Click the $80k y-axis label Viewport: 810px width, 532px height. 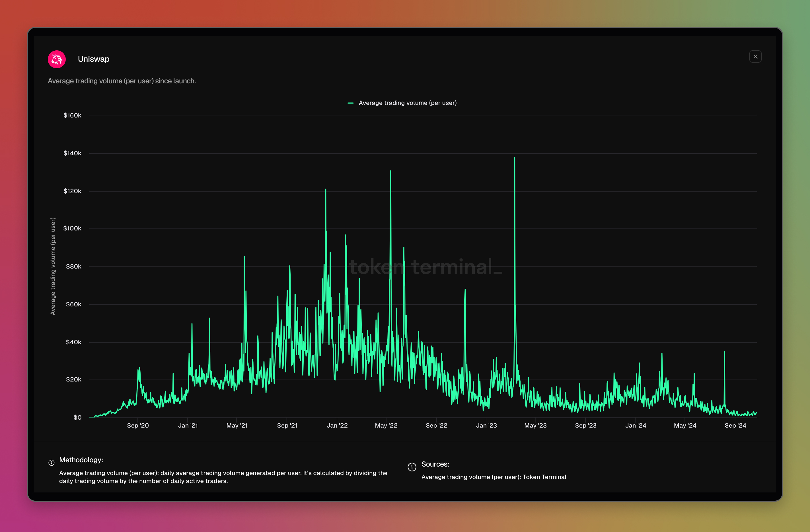pyautogui.click(x=73, y=266)
